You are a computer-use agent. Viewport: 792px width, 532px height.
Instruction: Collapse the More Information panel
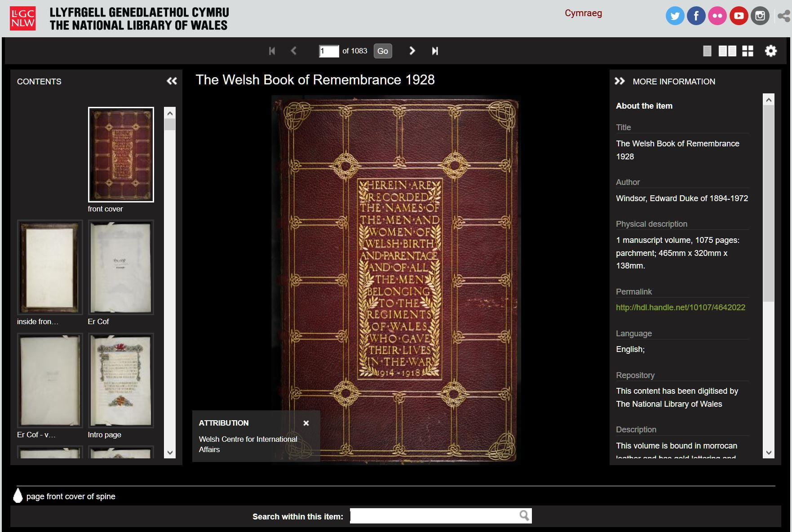619,81
